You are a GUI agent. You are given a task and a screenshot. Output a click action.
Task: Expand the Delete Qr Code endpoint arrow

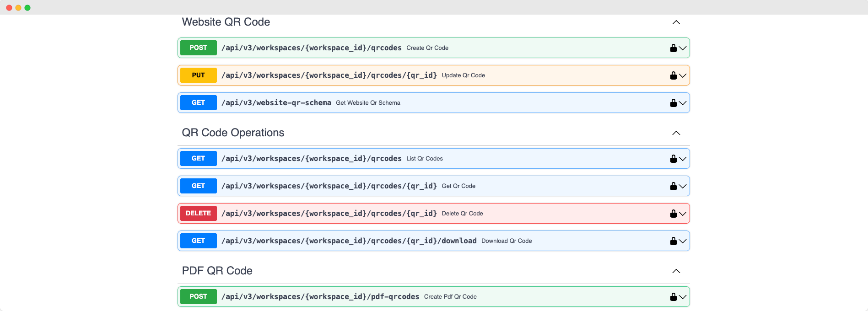tap(683, 214)
